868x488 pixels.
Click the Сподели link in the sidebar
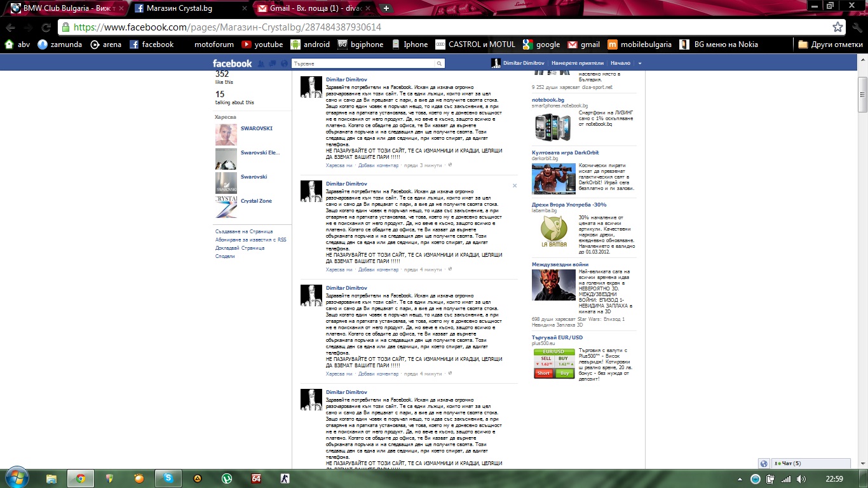pos(225,256)
